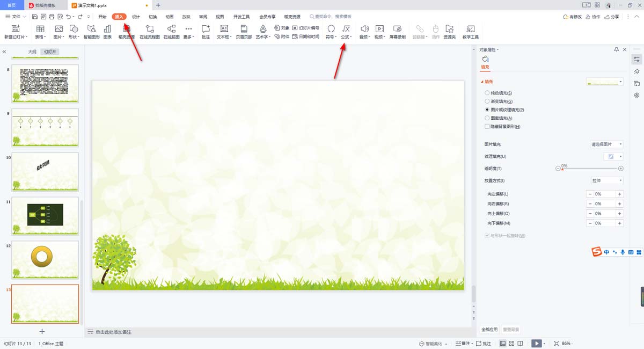
Task: Open the 动画 (Animation) ribbon tab
Action: (x=169, y=17)
